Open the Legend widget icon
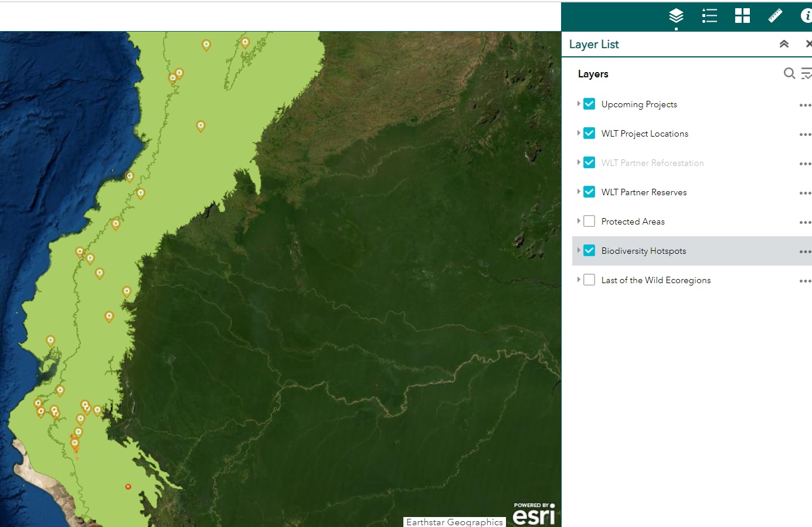This screenshot has height=527, width=812. (709, 16)
